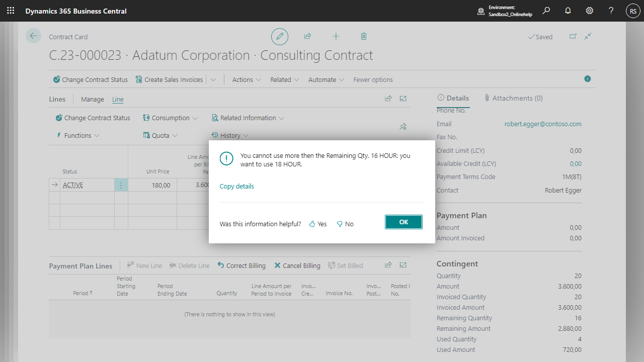The height and width of the screenshot is (362, 644).
Task: Expand the arrow next to Create Sales Invoices
Action: pyautogui.click(x=213, y=79)
